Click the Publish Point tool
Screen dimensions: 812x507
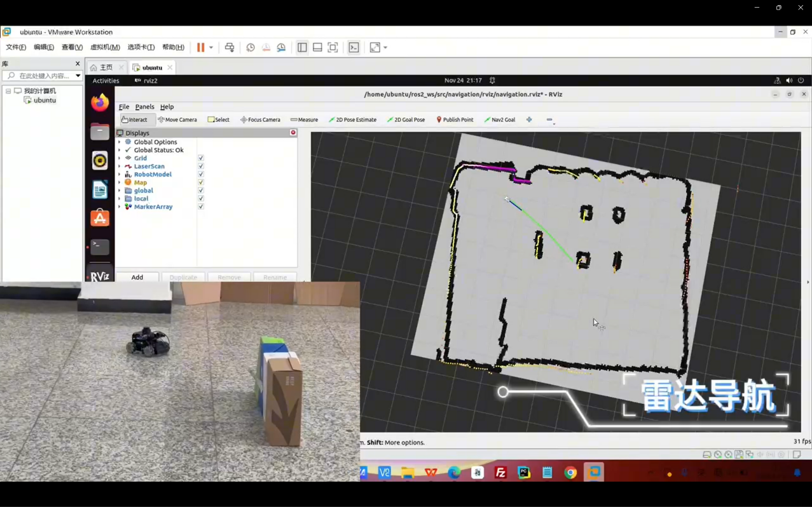point(454,119)
